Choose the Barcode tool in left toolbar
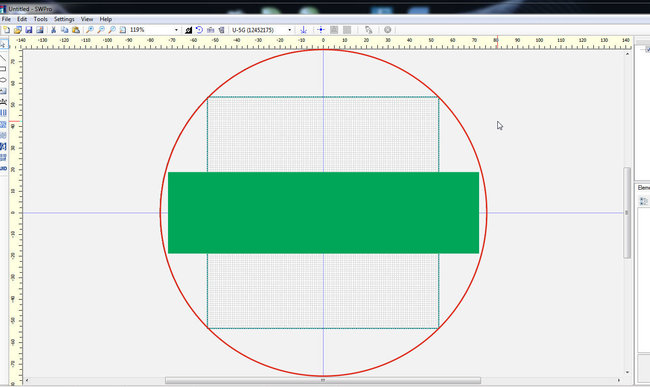650x387 pixels. click(x=3, y=113)
